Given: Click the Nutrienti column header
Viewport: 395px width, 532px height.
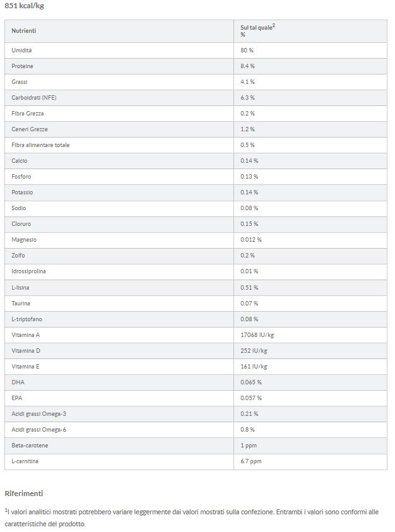Looking at the screenshot, I should point(24,31).
